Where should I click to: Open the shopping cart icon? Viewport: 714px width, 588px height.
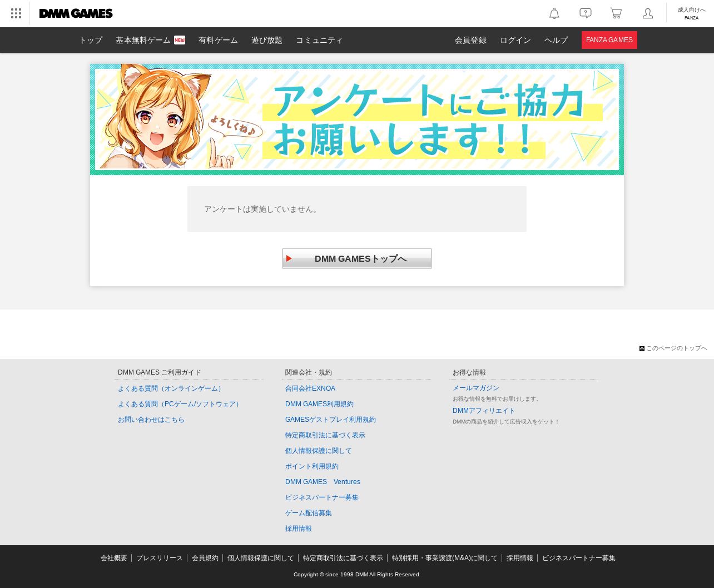coord(616,13)
